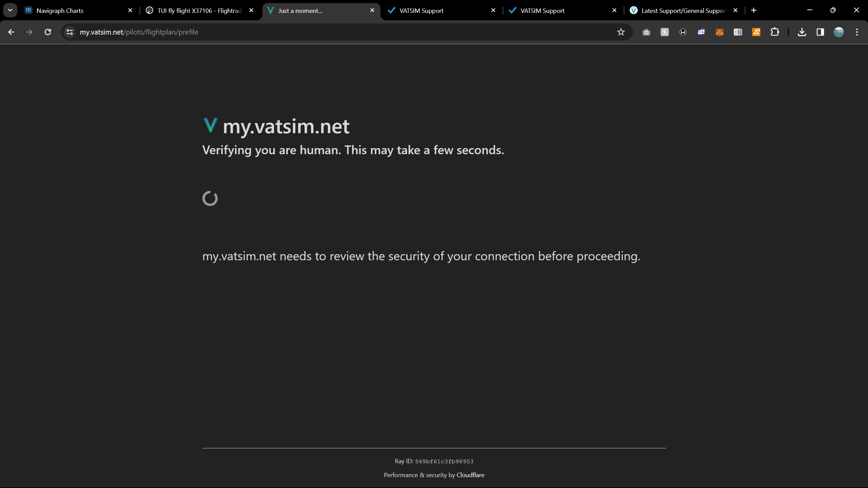This screenshot has width=868, height=488.
Task: Click the Cloudflare link in footer
Action: (470, 475)
